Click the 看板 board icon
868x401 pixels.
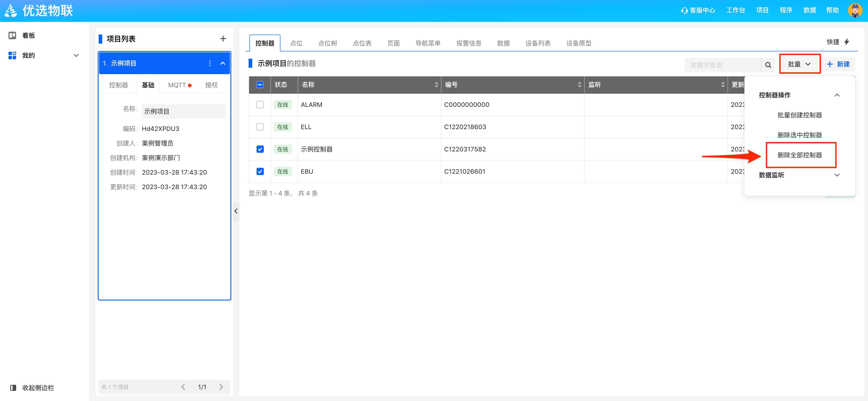point(12,35)
